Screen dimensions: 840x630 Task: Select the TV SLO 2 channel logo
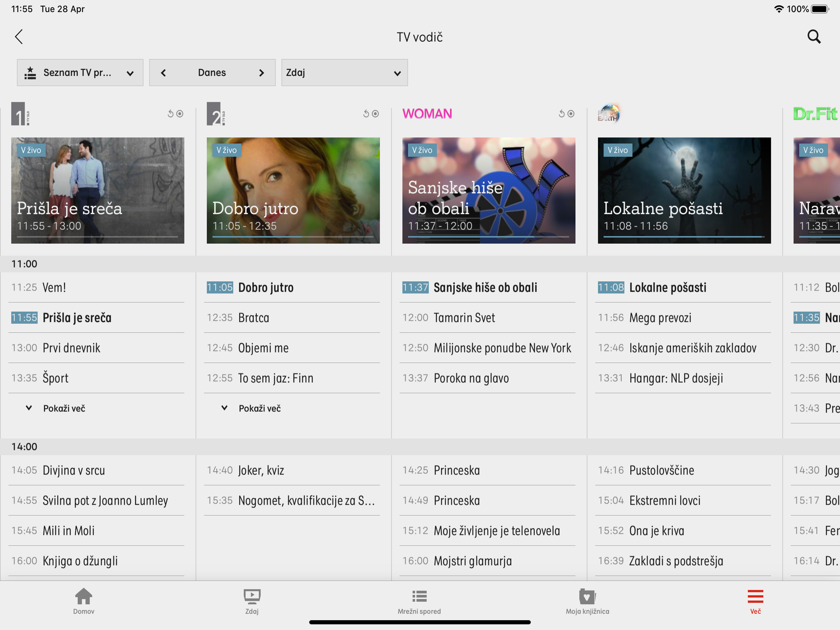[216, 114]
